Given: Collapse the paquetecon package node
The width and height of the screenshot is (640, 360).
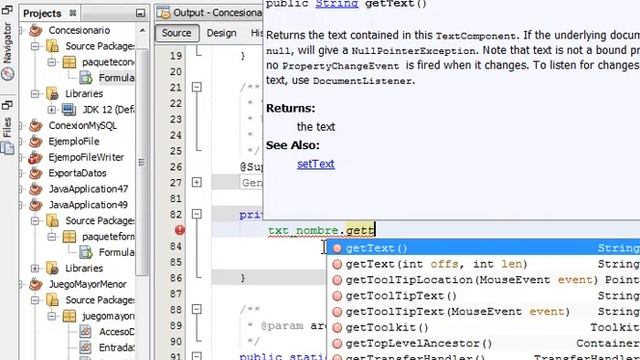Looking at the screenshot, I should [x=52, y=62].
